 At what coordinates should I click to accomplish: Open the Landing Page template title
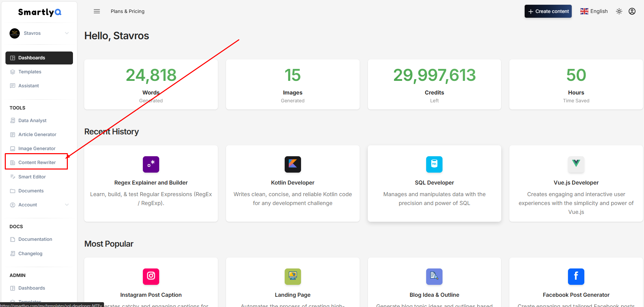point(293,295)
